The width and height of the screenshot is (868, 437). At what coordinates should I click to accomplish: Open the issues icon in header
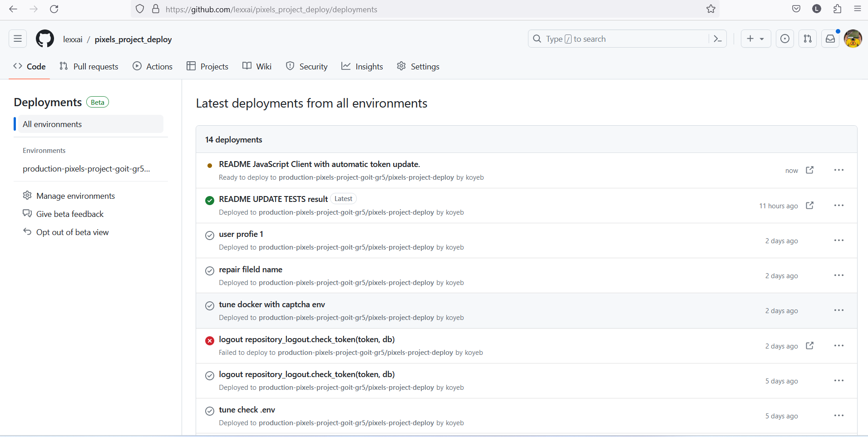785,39
